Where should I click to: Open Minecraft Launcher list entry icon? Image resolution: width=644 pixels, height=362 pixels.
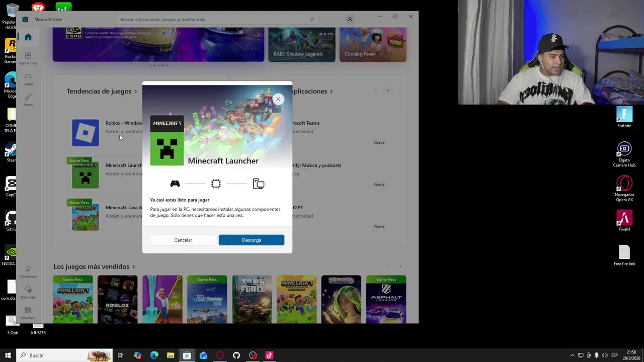(x=86, y=175)
